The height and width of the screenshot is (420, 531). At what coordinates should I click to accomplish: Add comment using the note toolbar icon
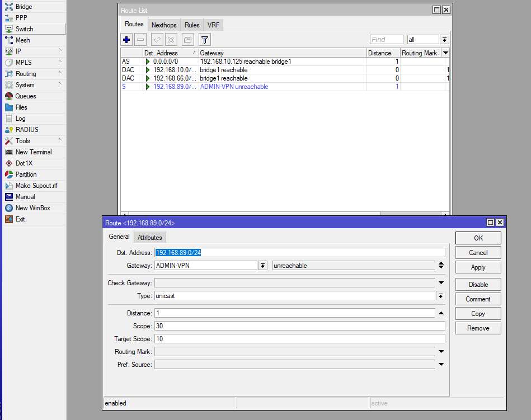pyautogui.click(x=188, y=40)
